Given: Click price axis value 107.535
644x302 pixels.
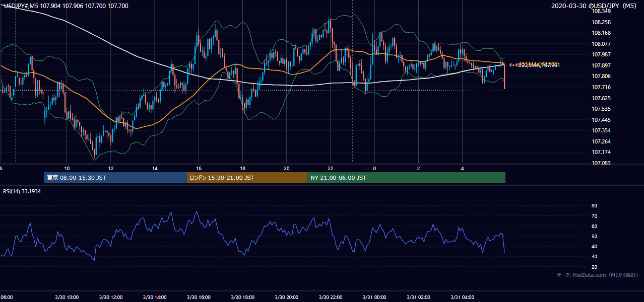Looking at the screenshot, I should point(601,109).
